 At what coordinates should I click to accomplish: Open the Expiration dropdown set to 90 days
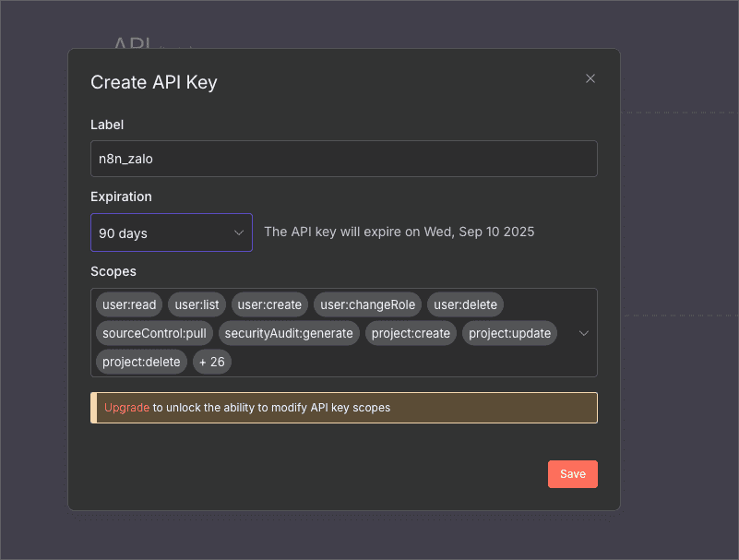171,233
